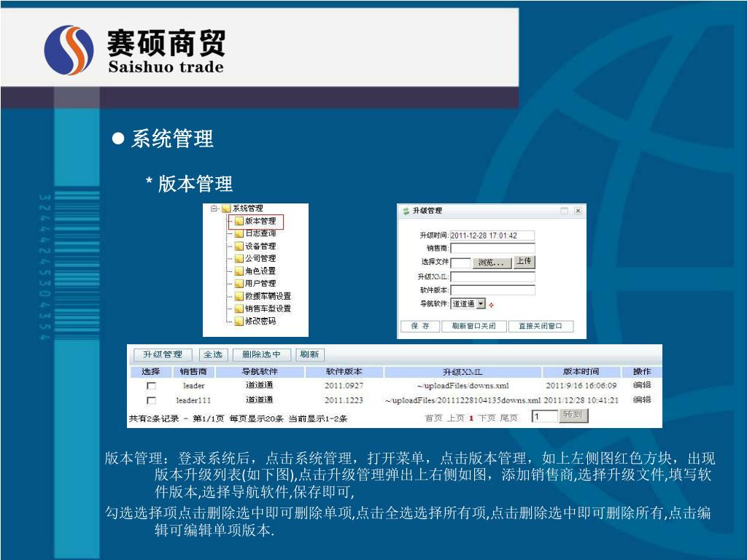Image resolution: width=747 pixels, height=560 pixels.
Task: Click folder icon beside 销售车型设置
Action: coord(239,308)
